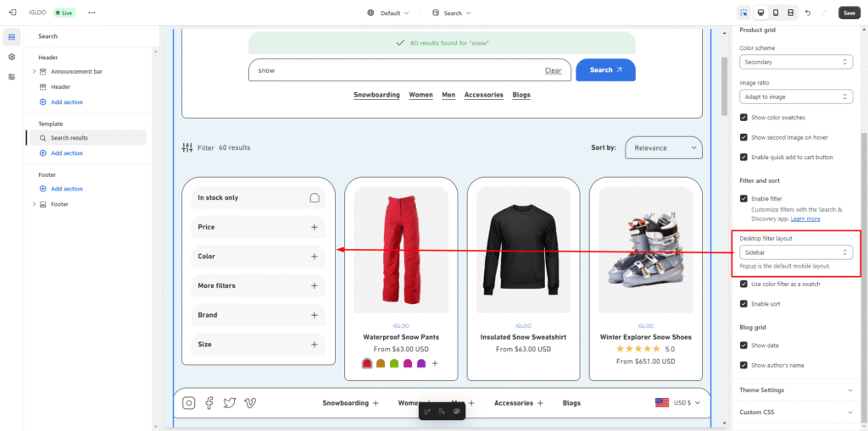Viewport: 868px width, 431px height.
Task: Open the three-dots more actions menu
Action: pyautogui.click(x=92, y=13)
